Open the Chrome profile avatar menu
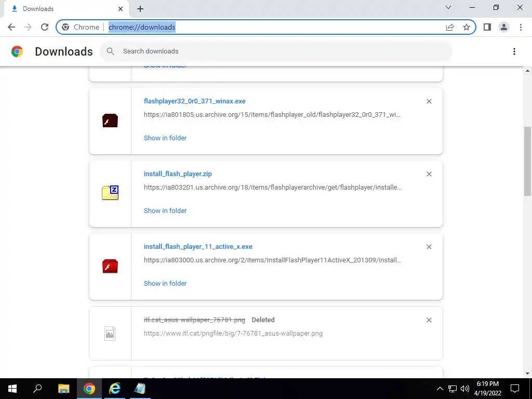The image size is (532, 399). pyautogui.click(x=504, y=27)
